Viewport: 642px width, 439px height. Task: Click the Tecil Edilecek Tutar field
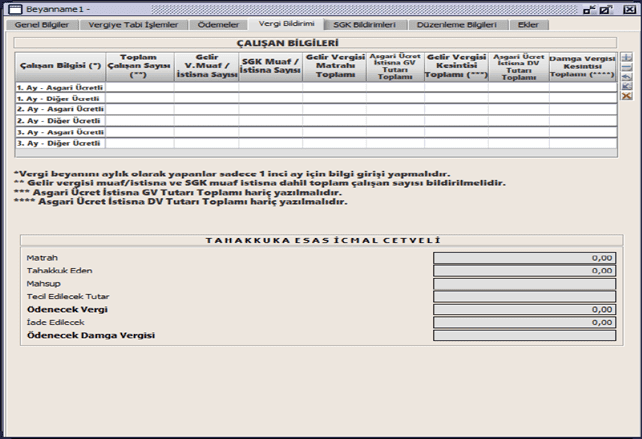tap(524, 296)
